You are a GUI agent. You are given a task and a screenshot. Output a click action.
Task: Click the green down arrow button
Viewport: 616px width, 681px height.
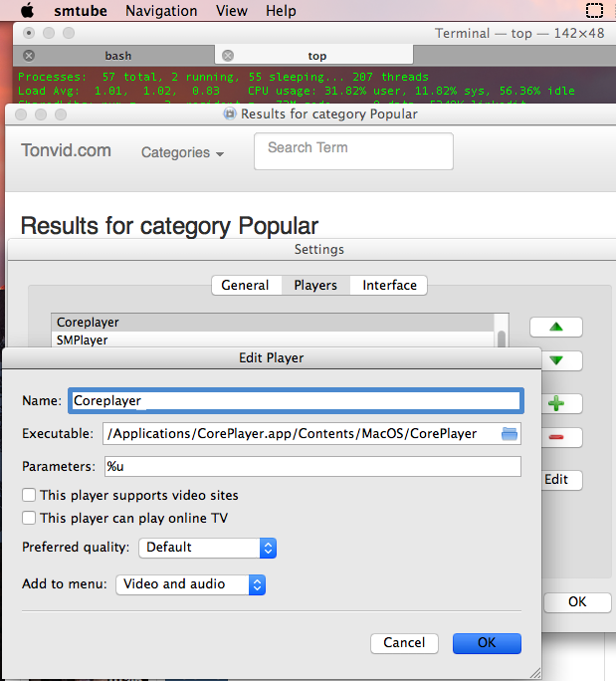pos(561,360)
